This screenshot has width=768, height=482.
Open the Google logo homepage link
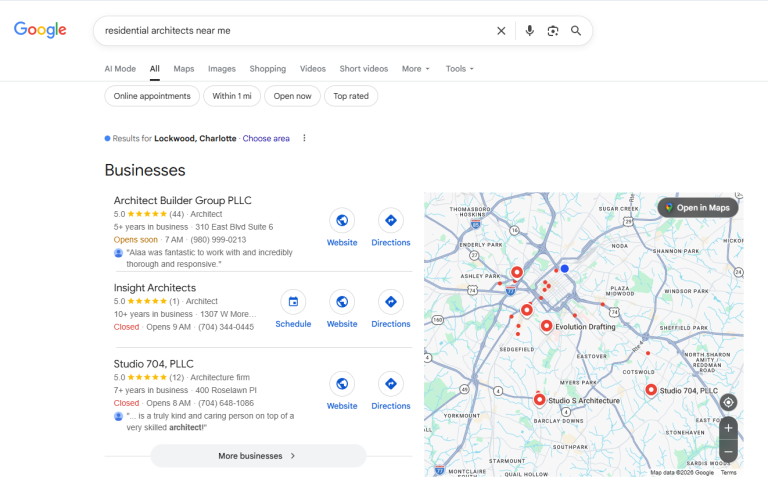tap(40, 29)
